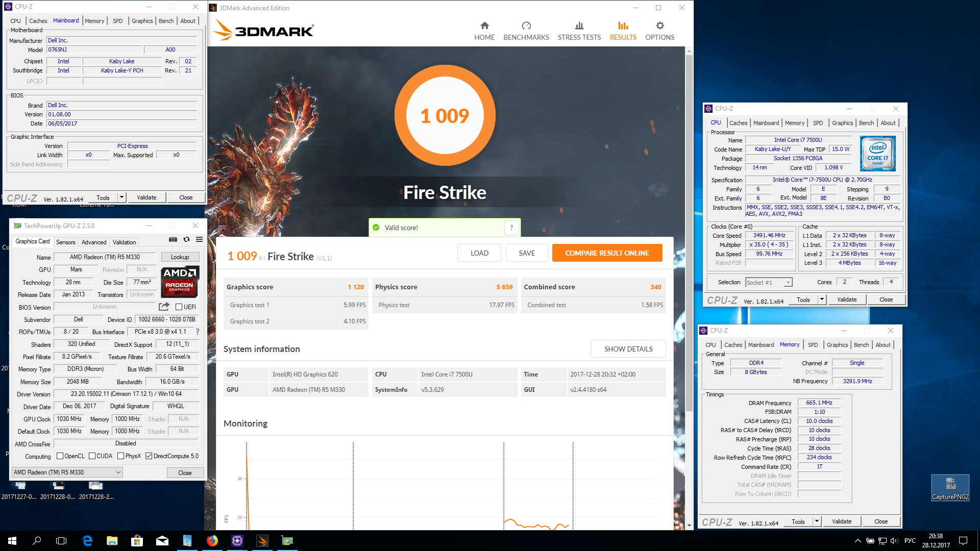Toggle OpenCL checkbox in GPU-Z
Image resolution: width=980 pixels, height=551 pixels.
[60, 456]
